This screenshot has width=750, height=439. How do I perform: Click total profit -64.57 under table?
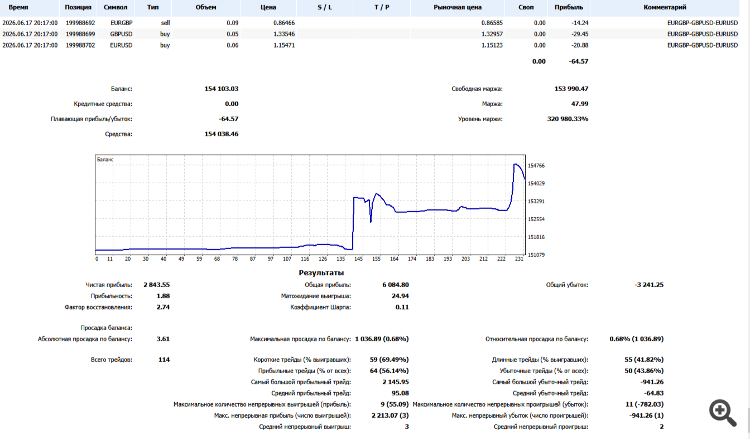tap(579, 61)
